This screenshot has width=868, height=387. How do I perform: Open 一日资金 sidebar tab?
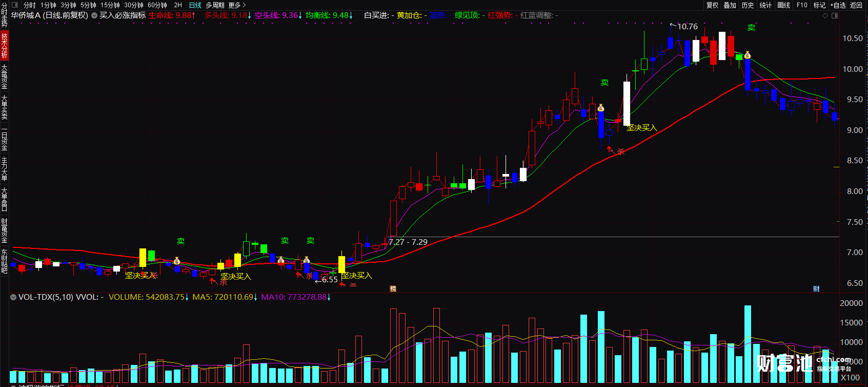click(x=4, y=138)
